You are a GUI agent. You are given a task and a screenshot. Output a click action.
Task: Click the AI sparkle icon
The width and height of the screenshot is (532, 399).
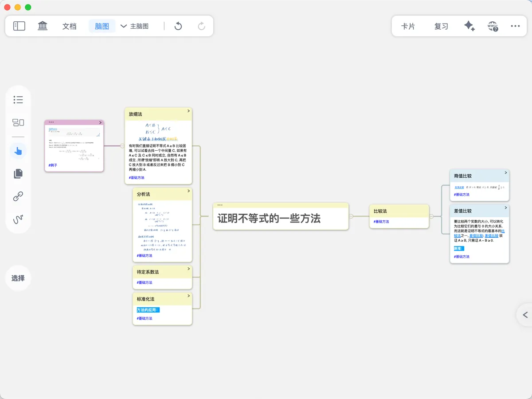469,26
